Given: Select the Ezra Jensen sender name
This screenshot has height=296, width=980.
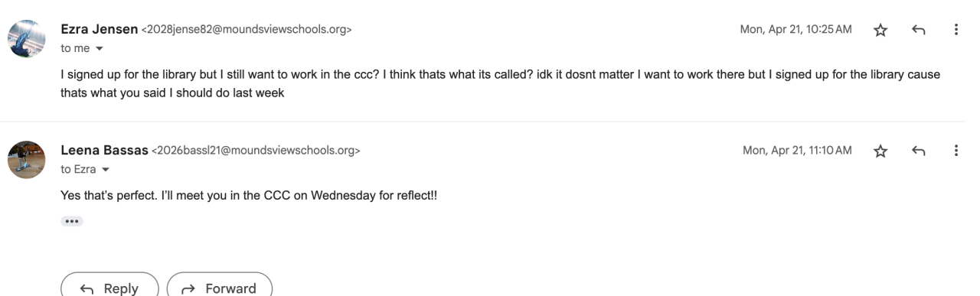Looking at the screenshot, I should (x=100, y=30).
